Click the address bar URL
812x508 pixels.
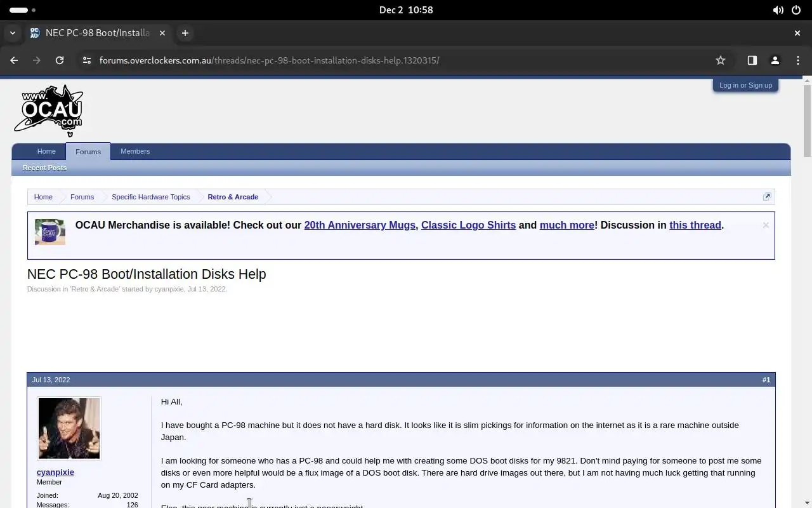pos(270,60)
